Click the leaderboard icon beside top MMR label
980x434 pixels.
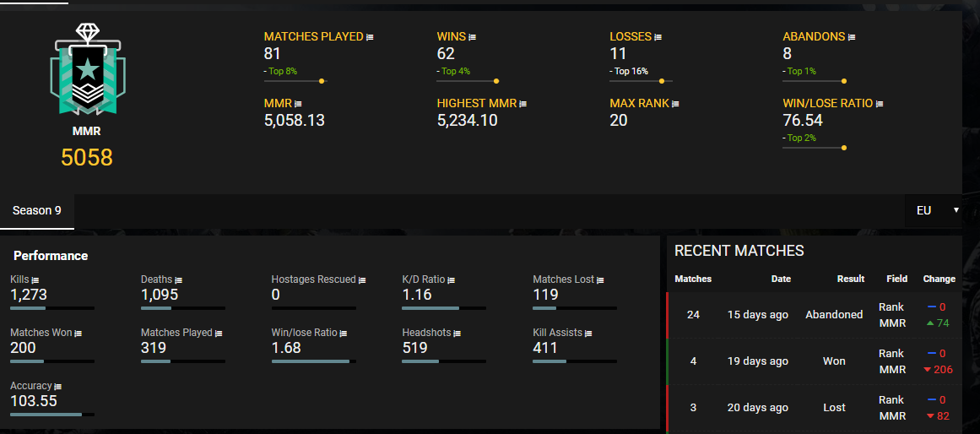pyautogui.click(x=298, y=104)
